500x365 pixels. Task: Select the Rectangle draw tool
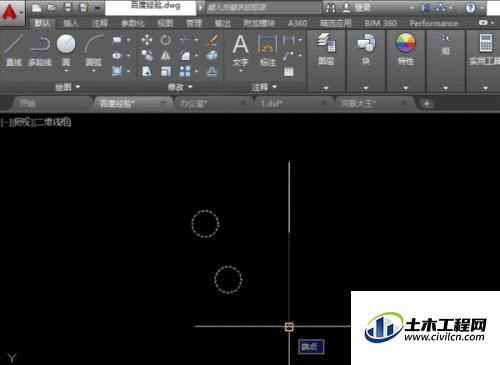(x=117, y=40)
